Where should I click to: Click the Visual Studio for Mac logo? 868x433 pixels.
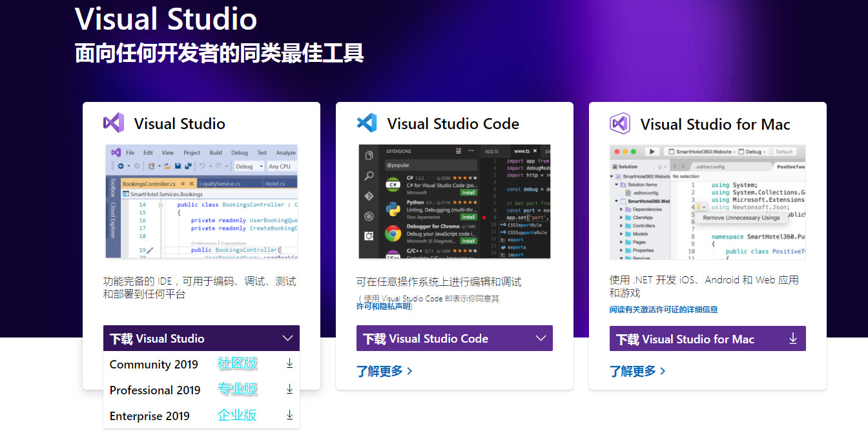(620, 123)
